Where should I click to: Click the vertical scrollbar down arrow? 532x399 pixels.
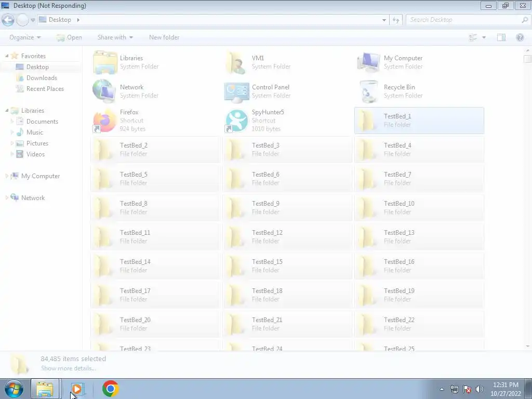[528, 347]
